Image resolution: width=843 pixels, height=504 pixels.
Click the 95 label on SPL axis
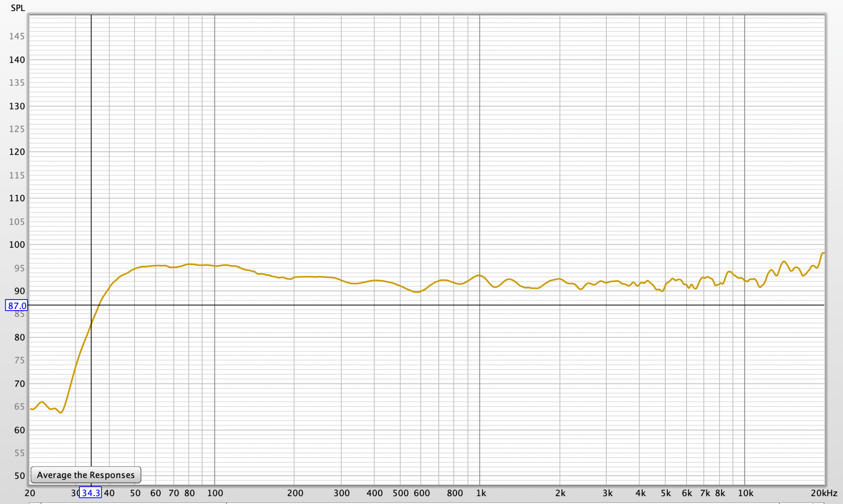tap(19, 268)
